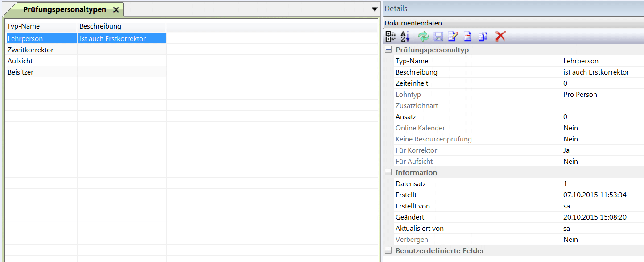This screenshot has width=644, height=262.
Task: Click the categorized view icon
Action: click(390, 37)
